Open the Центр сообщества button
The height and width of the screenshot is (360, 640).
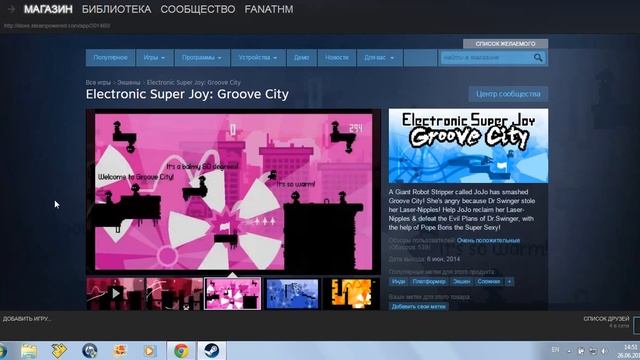point(508,94)
